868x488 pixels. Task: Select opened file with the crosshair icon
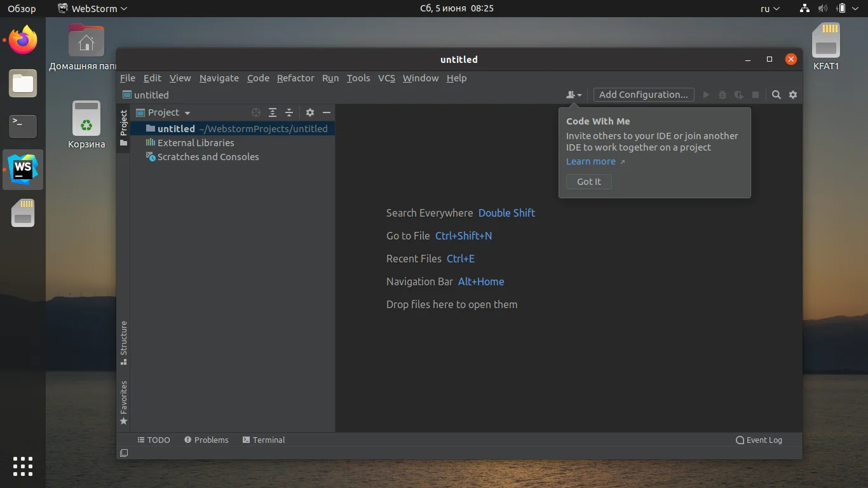(x=256, y=112)
